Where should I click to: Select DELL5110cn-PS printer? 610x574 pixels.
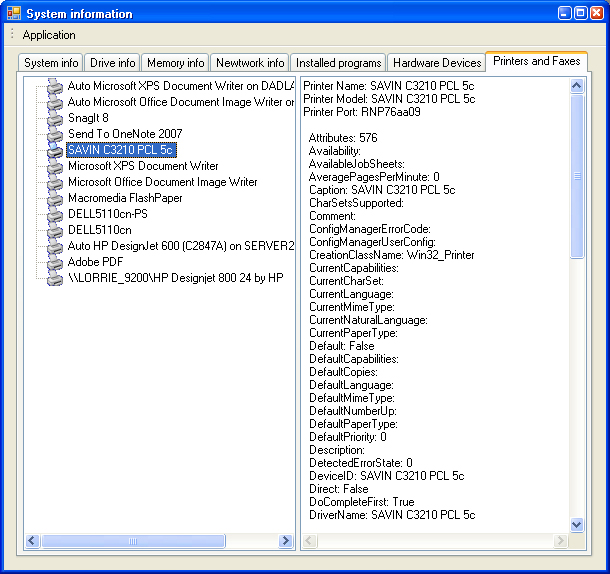coord(108,214)
